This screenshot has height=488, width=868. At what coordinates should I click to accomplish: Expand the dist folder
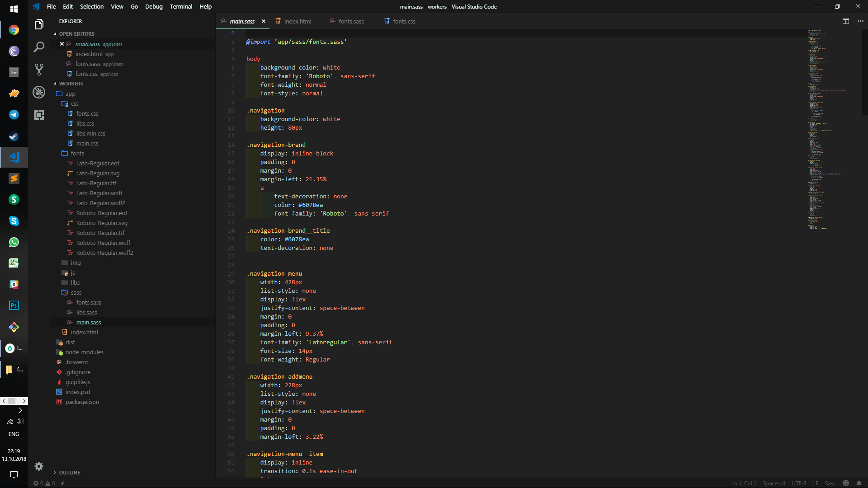tap(70, 343)
